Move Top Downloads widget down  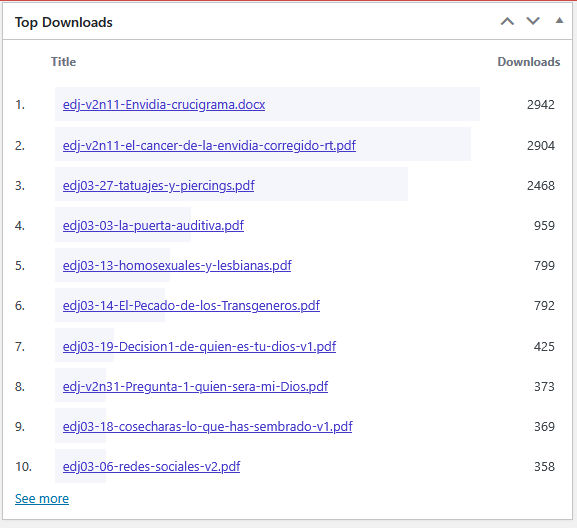coord(533,21)
